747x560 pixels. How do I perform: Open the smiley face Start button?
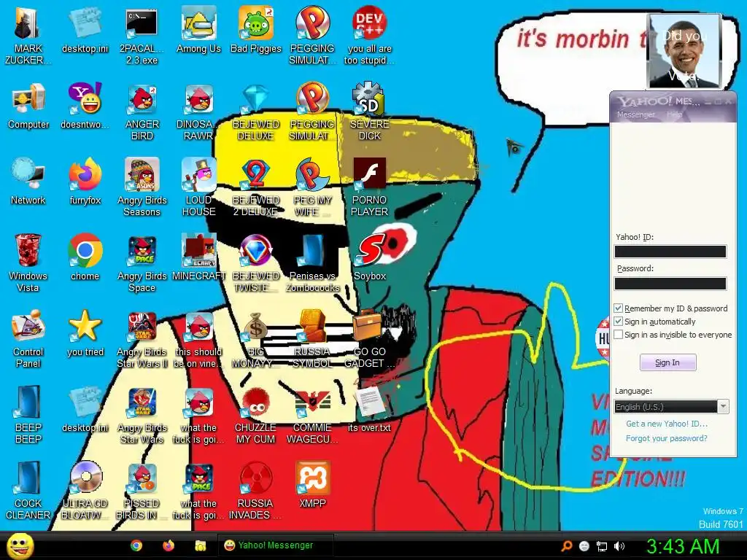pyautogui.click(x=20, y=545)
